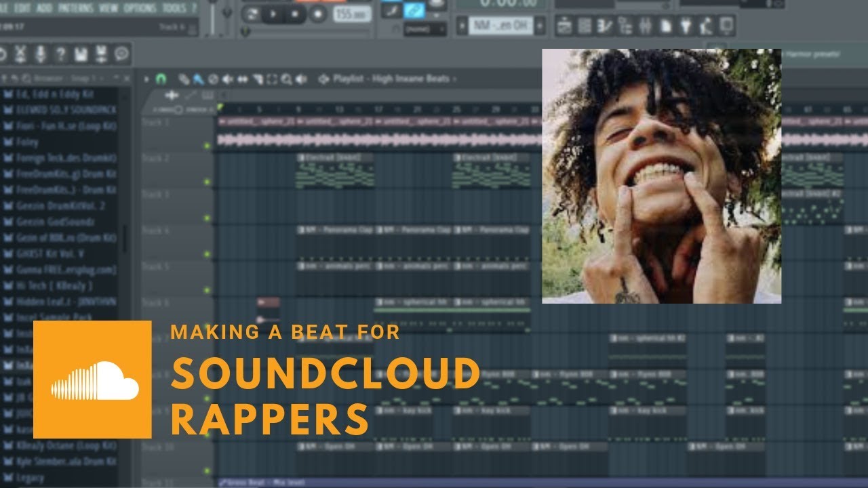Open the playlist options arrow before the magnet

(x=147, y=79)
